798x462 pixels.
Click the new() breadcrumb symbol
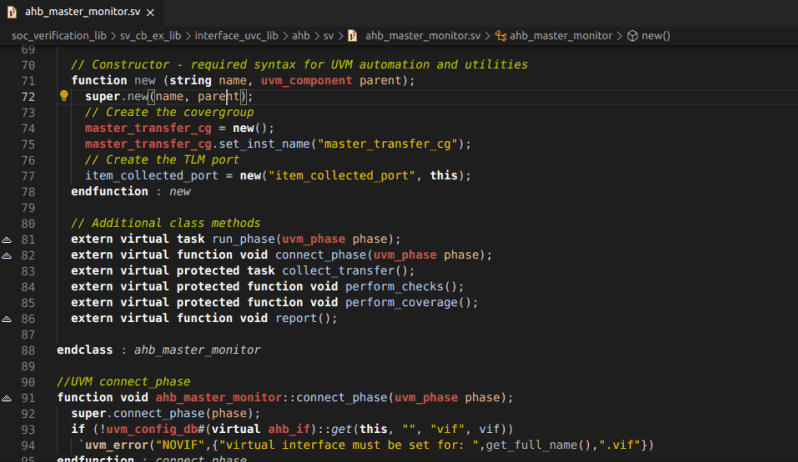coord(655,35)
